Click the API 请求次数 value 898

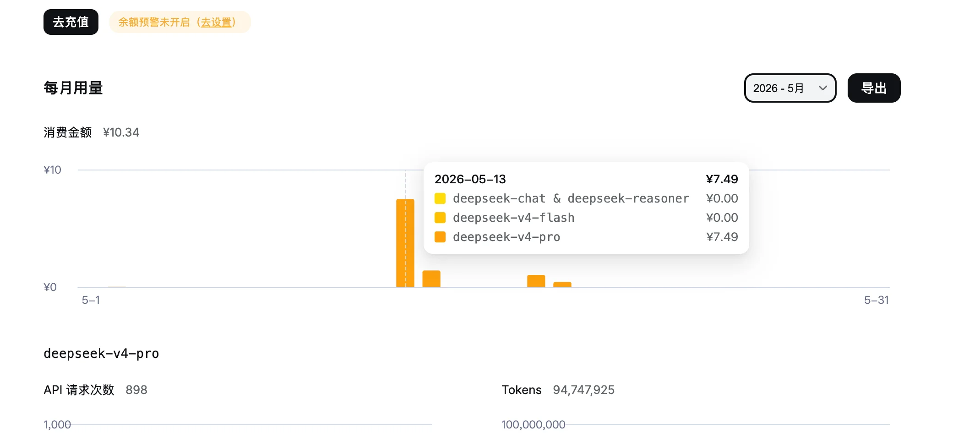tap(136, 390)
